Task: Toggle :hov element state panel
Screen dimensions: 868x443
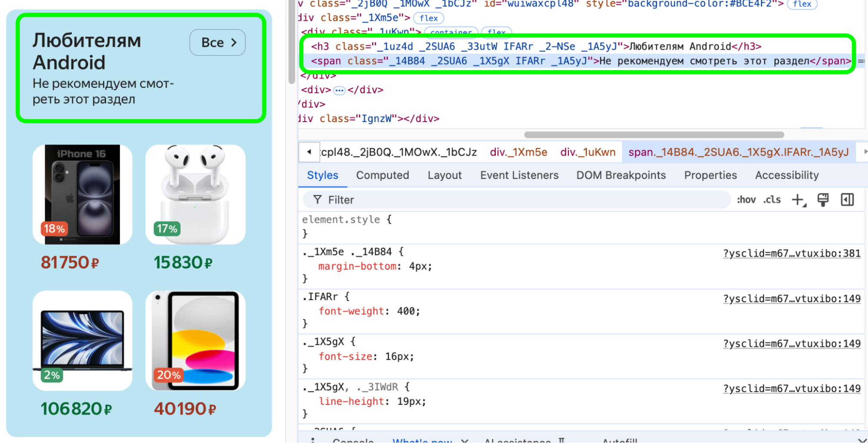Action: (x=746, y=200)
